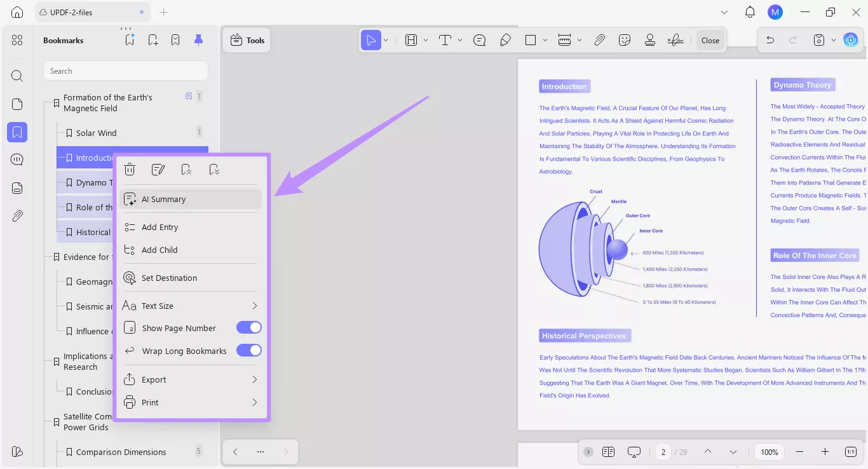Select the highlight text tool
Image resolution: width=868 pixels, height=469 pixels.
click(x=411, y=40)
